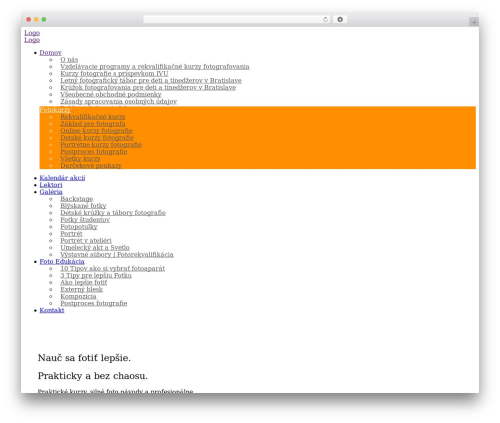Screen dimensions: 500x423
Task: Close the window with red button
Action: click(29, 20)
